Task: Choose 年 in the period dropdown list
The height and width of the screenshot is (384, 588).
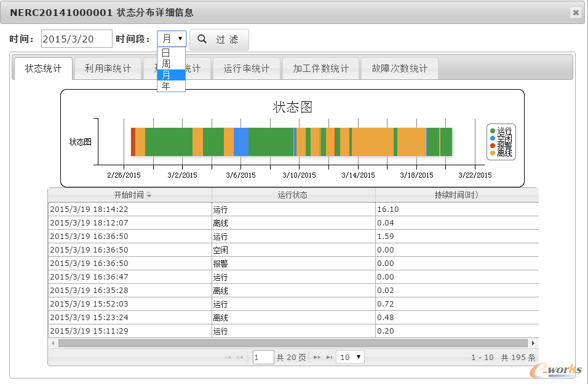Action: tap(172, 86)
